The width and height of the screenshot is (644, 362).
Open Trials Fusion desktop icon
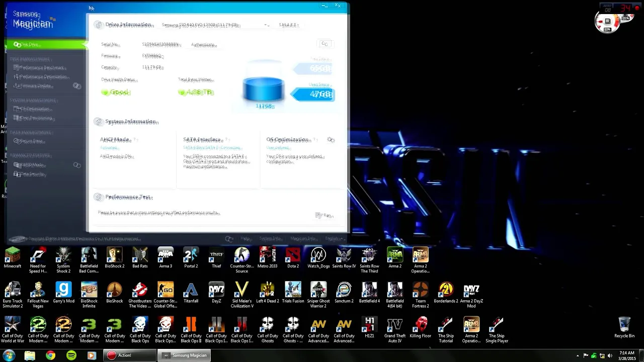point(293,293)
